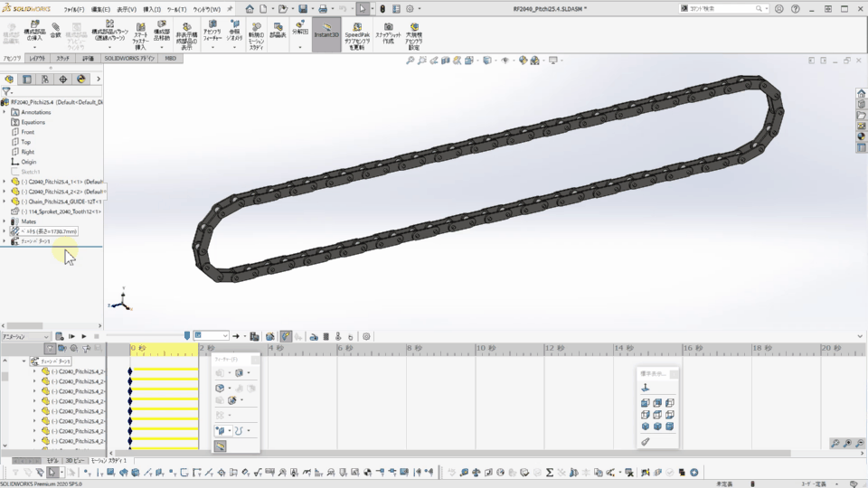Toggle the timeline No Filter button
The image size is (868, 488).
pyautogui.click(x=50, y=349)
